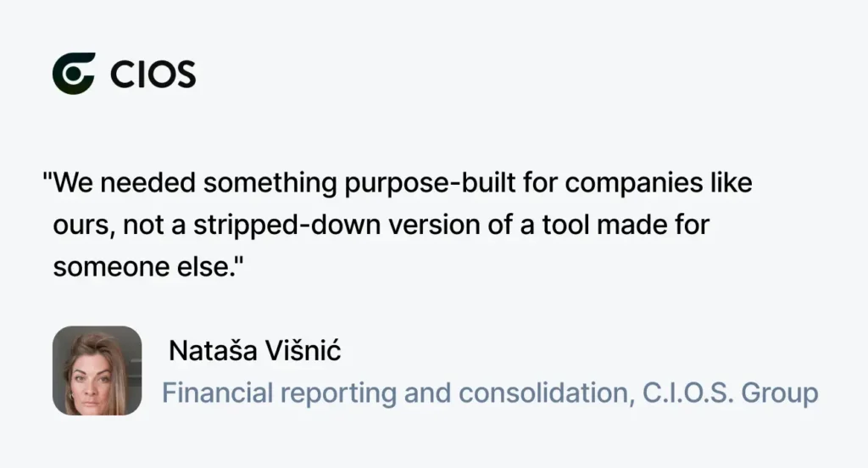Click the word 'consolidation,' in the job title
The height and width of the screenshot is (468, 868).
point(543,393)
